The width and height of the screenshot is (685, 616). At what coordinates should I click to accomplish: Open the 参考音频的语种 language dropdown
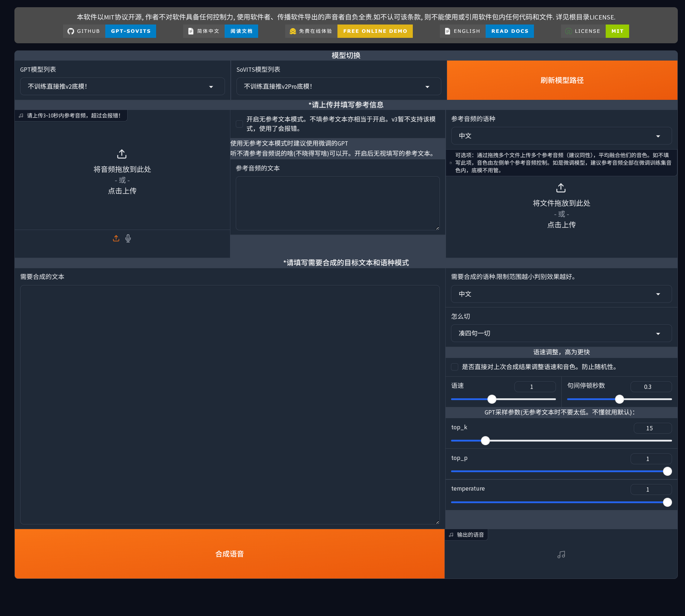[561, 136]
